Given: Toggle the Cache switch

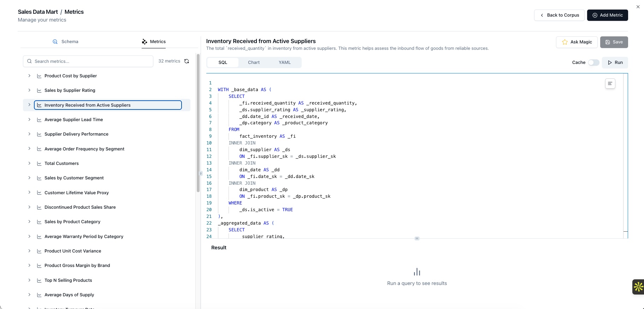Looking at the screenshot, I should click(593, 63).
